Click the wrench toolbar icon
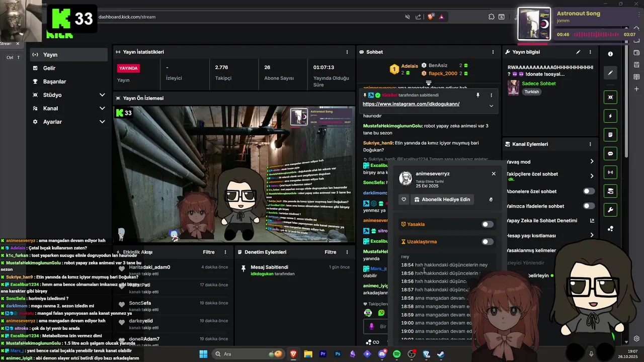Image resolution: width=644 pixels, height=362 pixels. [610, 210]
